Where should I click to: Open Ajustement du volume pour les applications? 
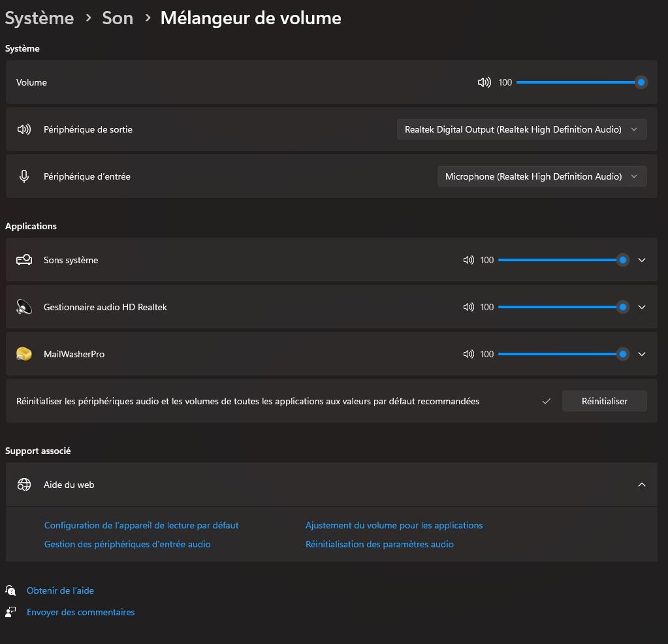(x=394, y=525)
